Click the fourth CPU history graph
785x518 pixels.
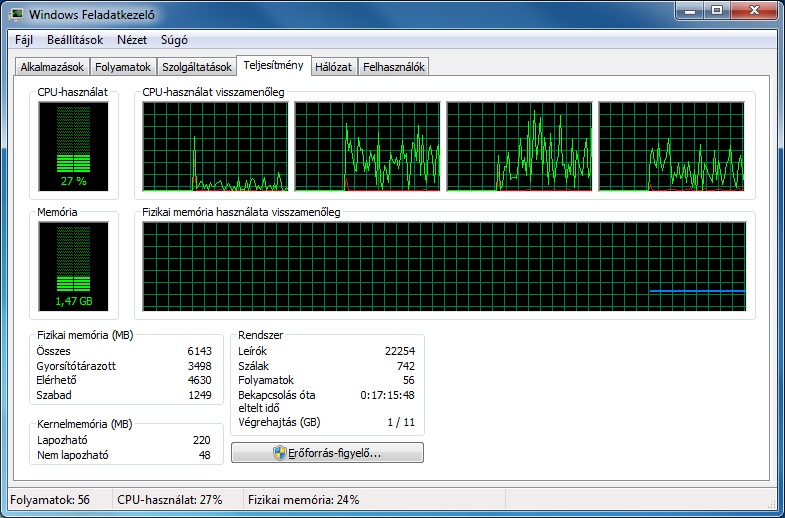tap(671, 146)
